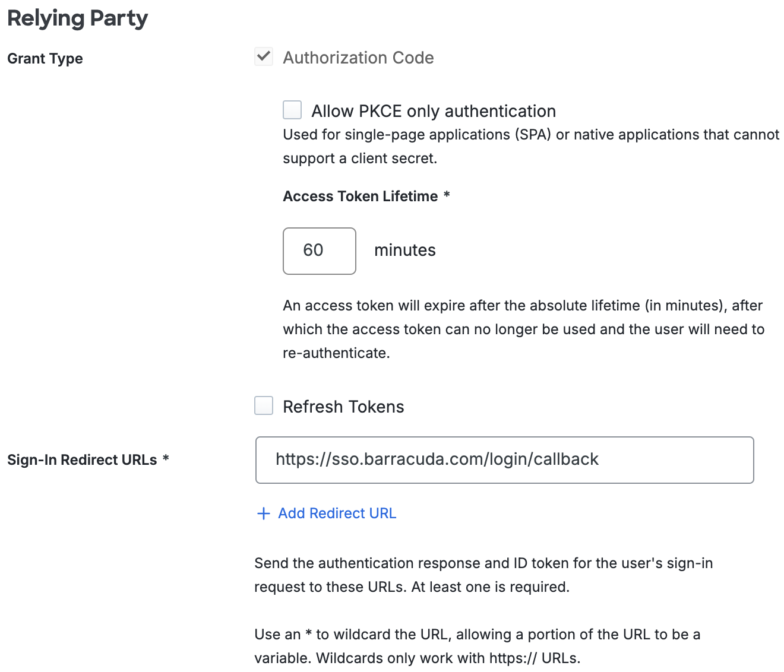The image size is (784, 672).
Task: Enable Allow PKCE only authentication
Action: click(x=292, y=110)
